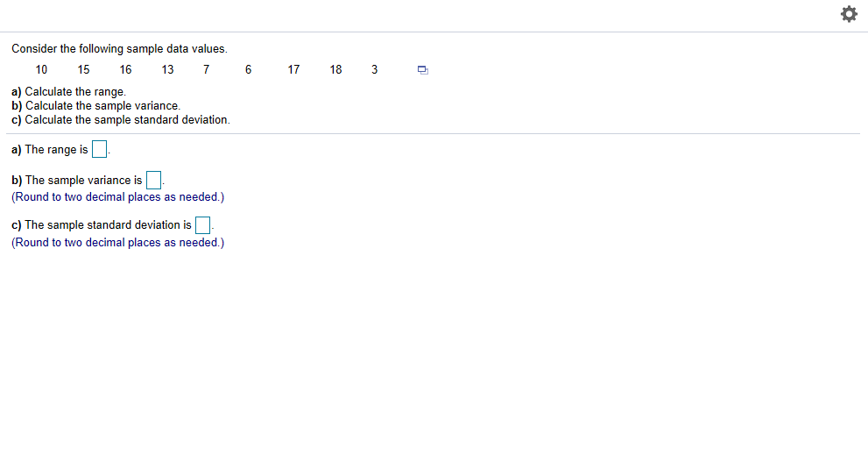
Task: Open the data values popup icon
Action: 422,70
